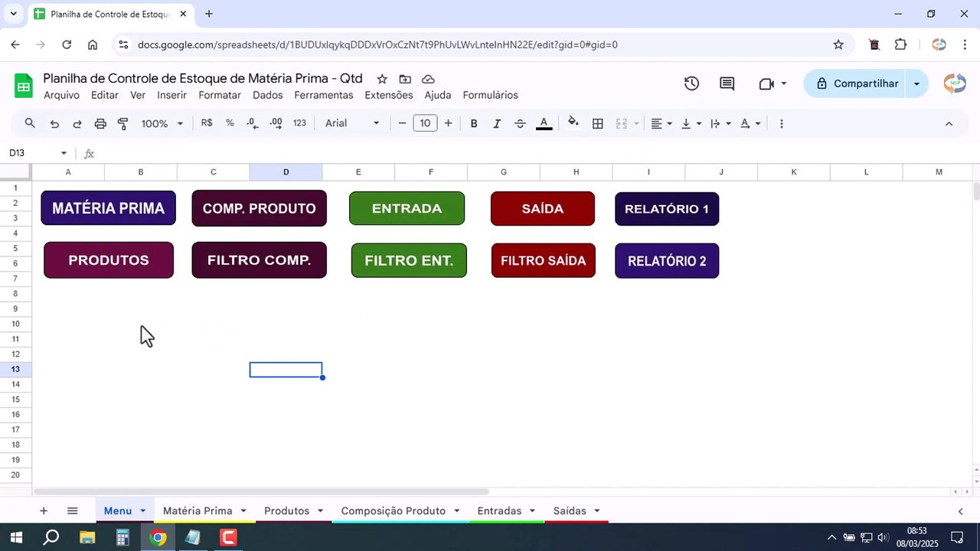
Task: Decrease decimal places in the toolbar
Action: (253, 123)
